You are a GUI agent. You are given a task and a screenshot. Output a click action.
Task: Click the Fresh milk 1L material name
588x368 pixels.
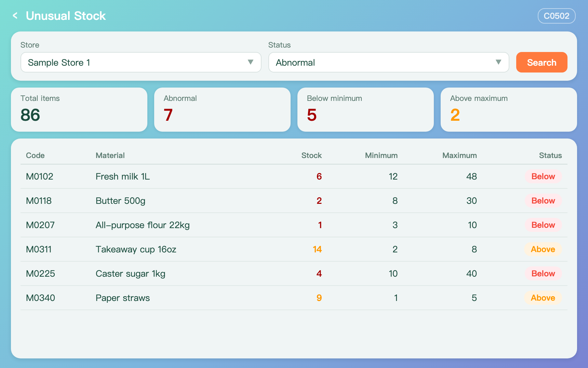(123, 176)
